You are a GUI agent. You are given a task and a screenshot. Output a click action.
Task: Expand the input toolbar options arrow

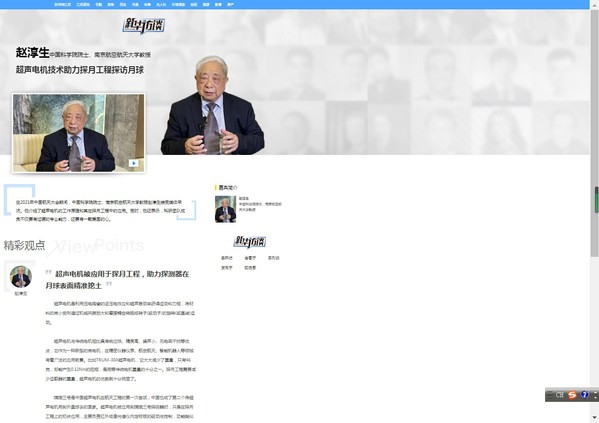coord(595,395)
